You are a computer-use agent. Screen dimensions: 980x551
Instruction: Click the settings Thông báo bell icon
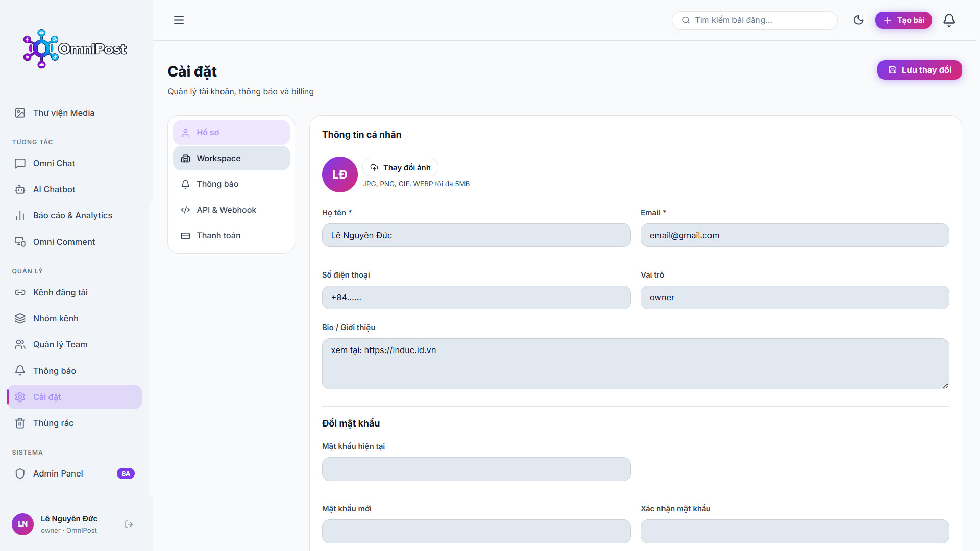tap(186, 184)
